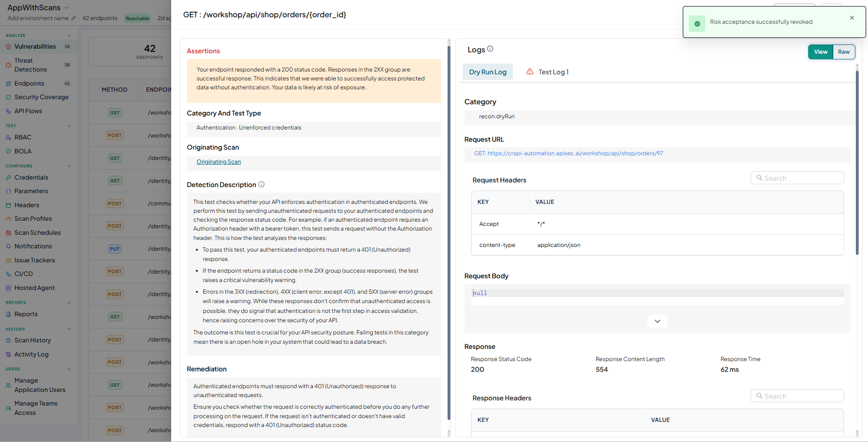Collapse the ANALYZE sidebar section
The height and width of the screenshot is (442, 868).
click(69, 36)
